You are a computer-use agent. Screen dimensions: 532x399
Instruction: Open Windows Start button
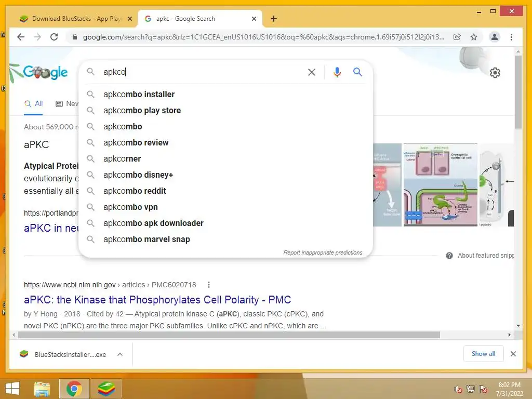click(12, 389)
